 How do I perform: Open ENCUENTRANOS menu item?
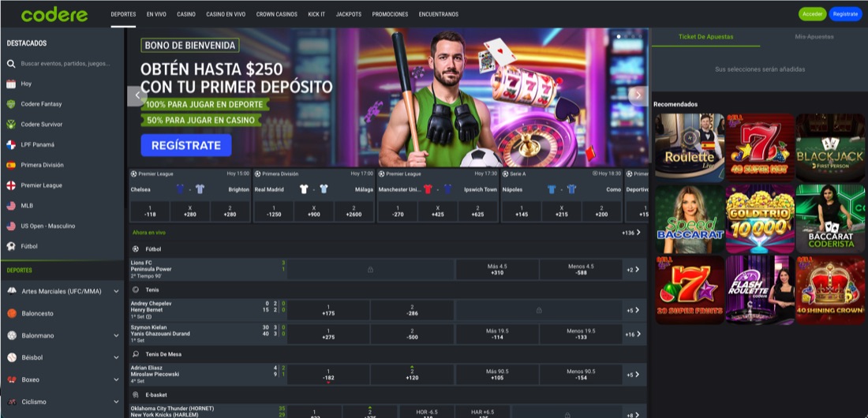click(439, 14)
